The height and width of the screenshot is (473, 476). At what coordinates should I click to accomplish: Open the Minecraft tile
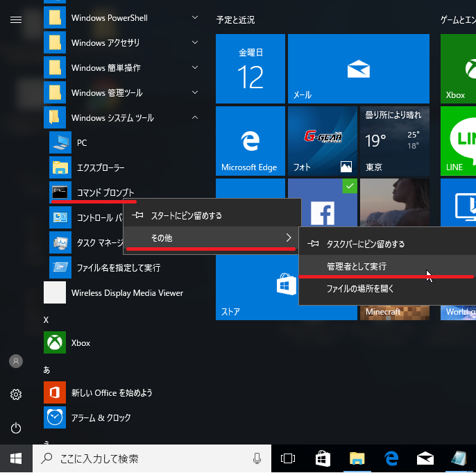tap(395, 313)
